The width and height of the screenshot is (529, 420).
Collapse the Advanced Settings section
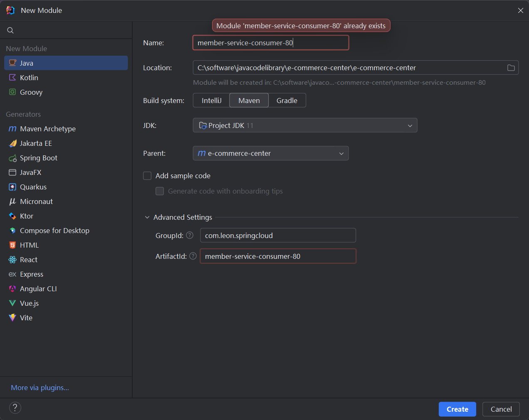click(147, 217)
